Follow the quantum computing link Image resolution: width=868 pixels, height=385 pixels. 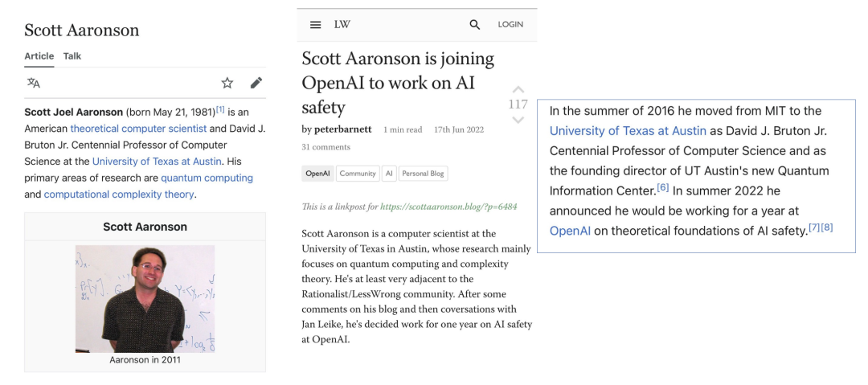coord(207,178)
